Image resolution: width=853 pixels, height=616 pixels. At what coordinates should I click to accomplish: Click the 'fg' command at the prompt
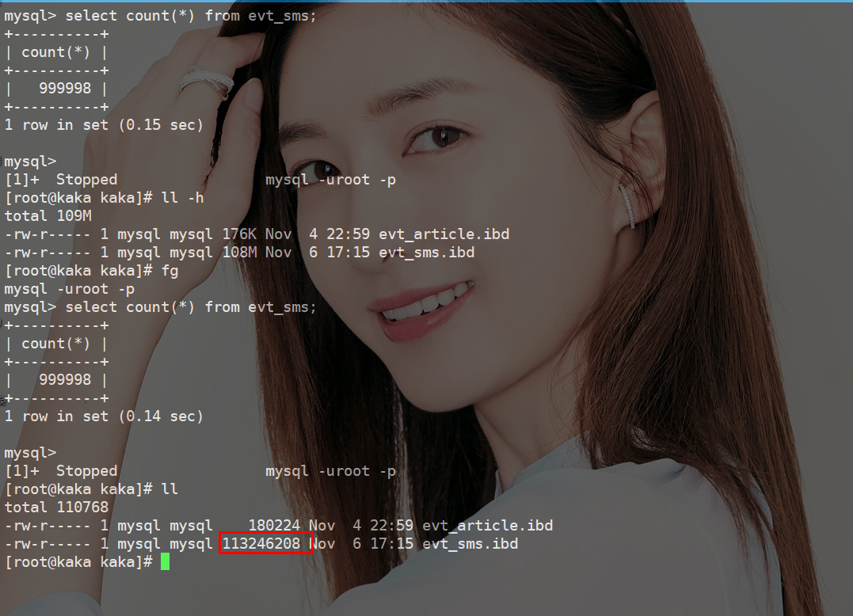[169, 270]
